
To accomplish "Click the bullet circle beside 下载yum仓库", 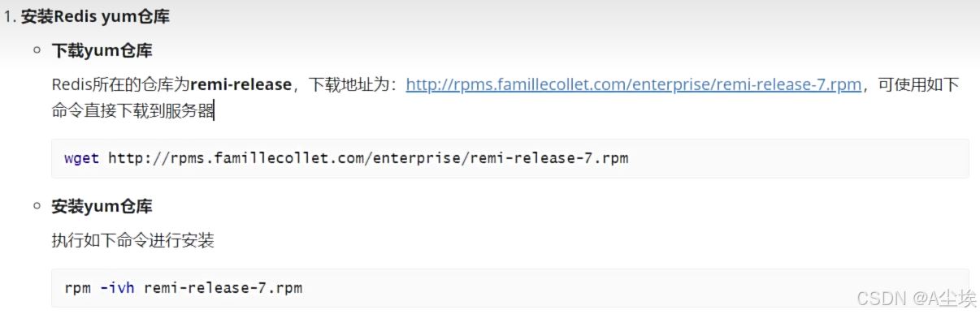I will pos(37,51).
